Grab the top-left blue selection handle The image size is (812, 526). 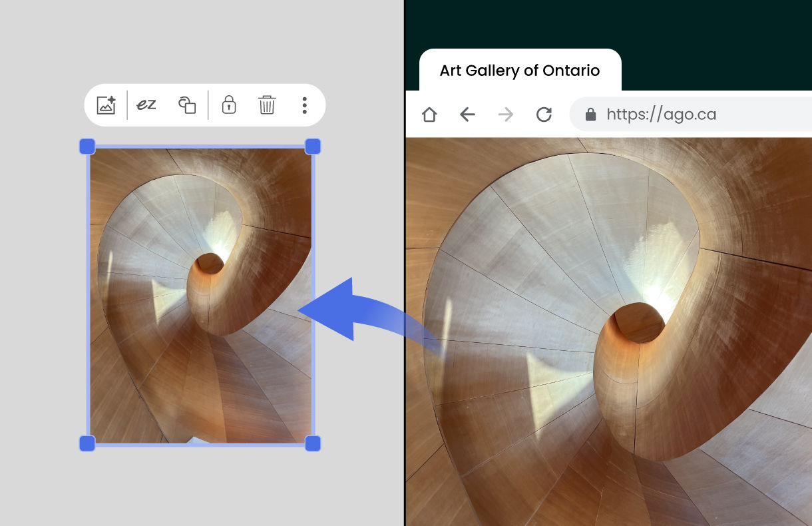click(x=87, y=145)
